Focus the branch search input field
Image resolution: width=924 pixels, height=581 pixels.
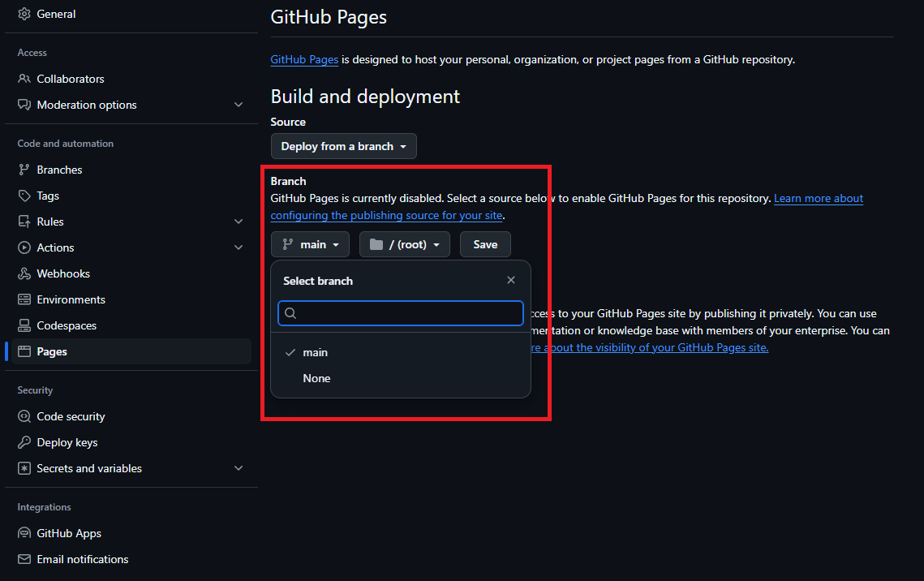click(x=401, y=313)
